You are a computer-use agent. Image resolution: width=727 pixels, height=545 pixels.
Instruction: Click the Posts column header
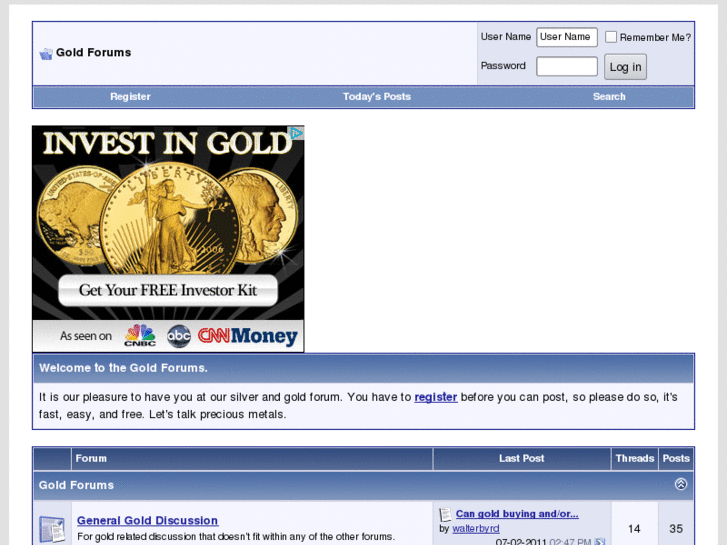[x=676, y=458]
